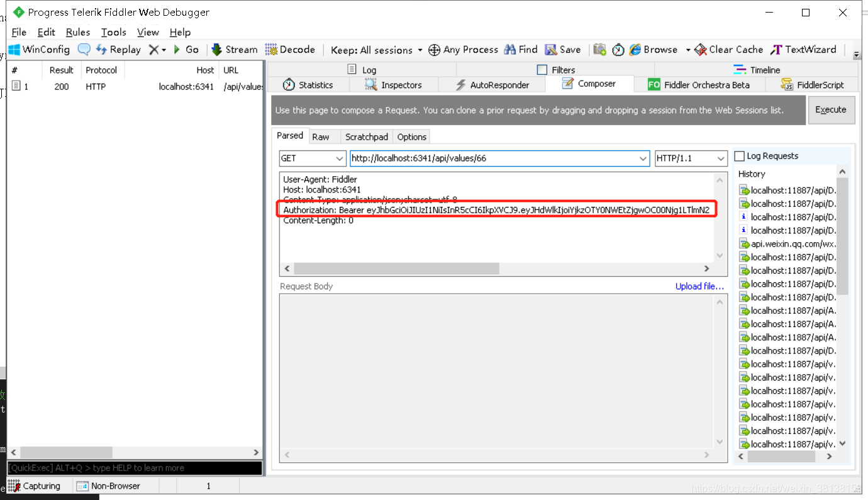Image resolution: width=868 pixels, height=500 pixels.
Task: Click Non-Browser process filter in status bar
Action: pos(108,486)
